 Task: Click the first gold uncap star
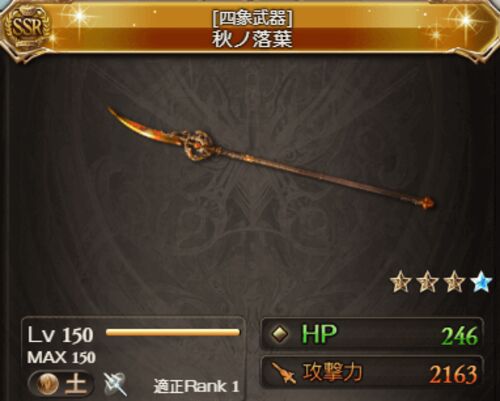click(x=401, y=282)
